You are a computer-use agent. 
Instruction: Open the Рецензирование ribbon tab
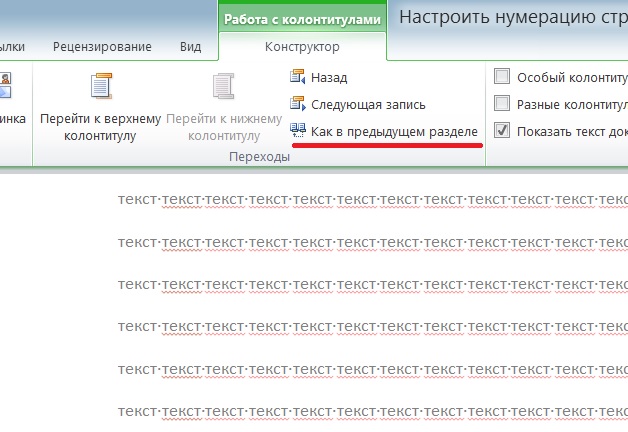coord(102,46)
